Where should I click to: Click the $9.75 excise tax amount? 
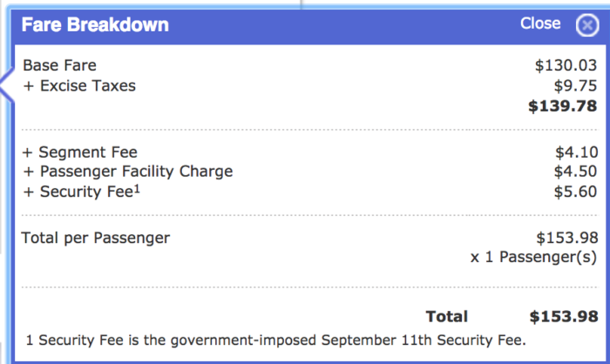(x=575, y=86)
